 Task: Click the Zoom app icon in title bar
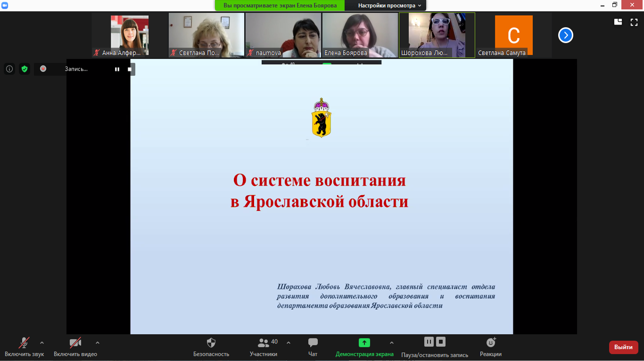click(x=5, y=5)
